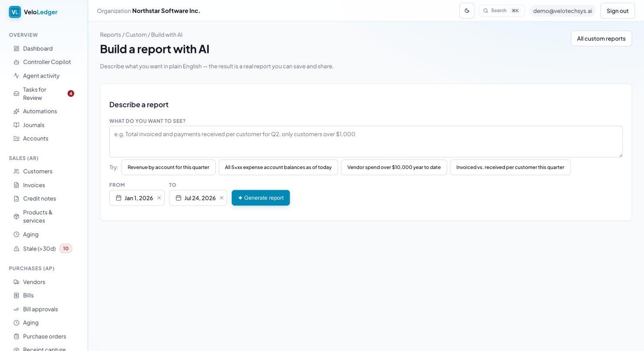
Task: Click the Credit notes icon
Action: (x=17, y=199)
